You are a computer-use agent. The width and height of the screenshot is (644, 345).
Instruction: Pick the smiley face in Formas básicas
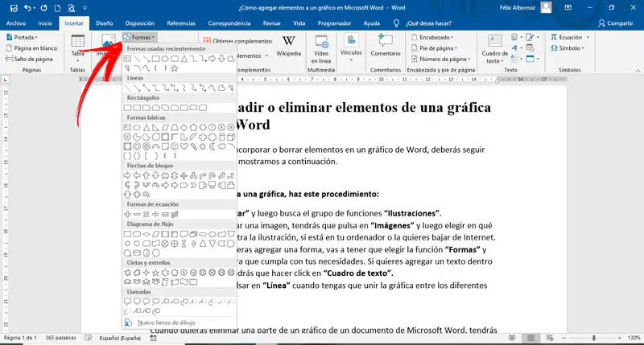pyautogui.click(x=175, y=146)
